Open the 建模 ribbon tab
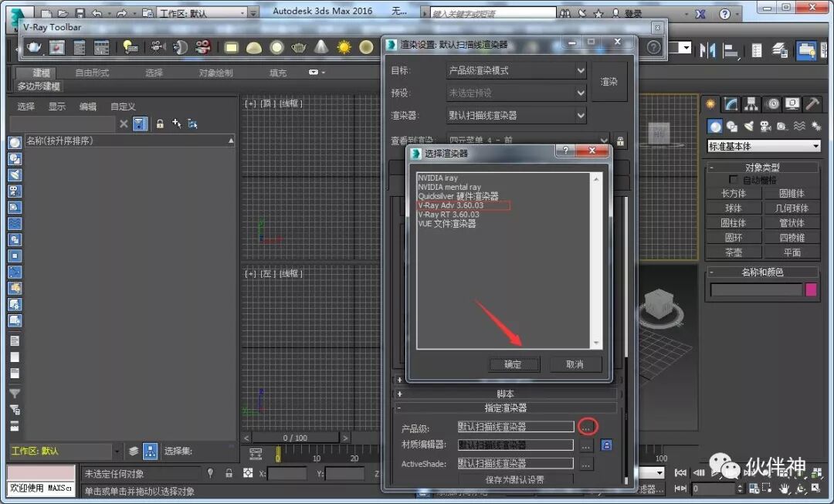 [x=41, y=73]
